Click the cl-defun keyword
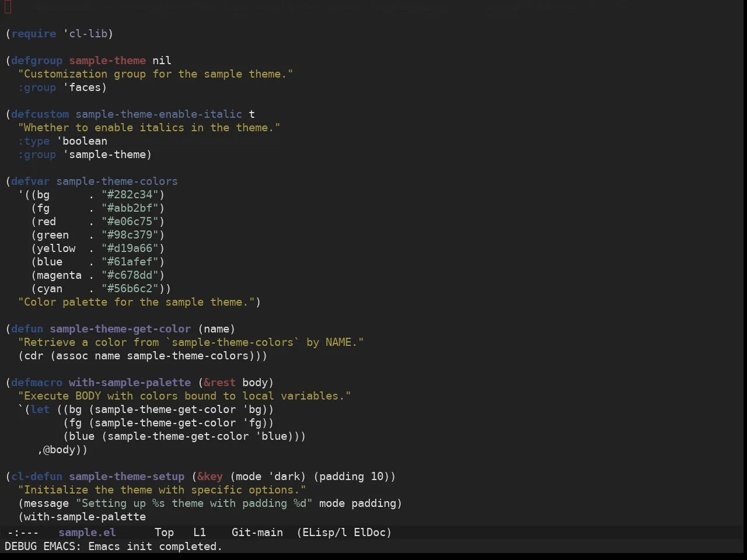Viewport: 747px width, 560px height. tap(37, 477)
